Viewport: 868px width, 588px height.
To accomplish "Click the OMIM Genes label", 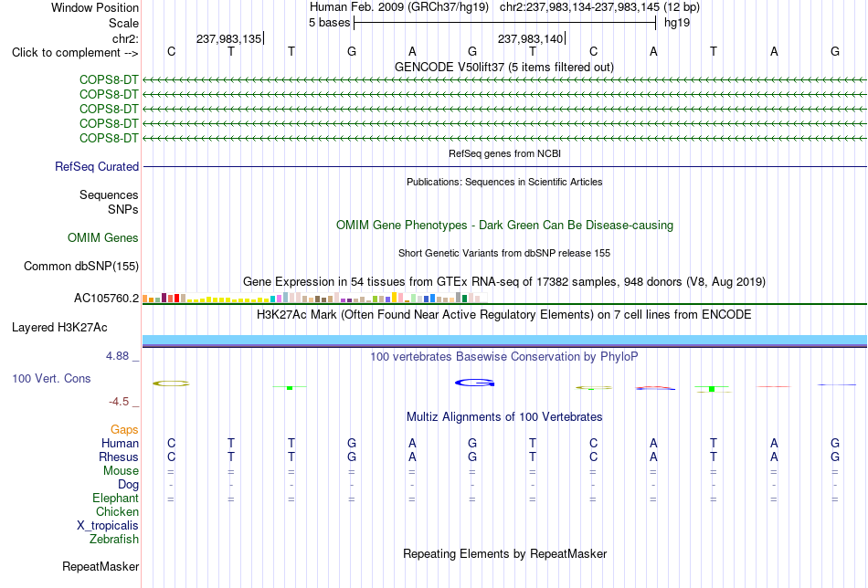I will point(103,238).
